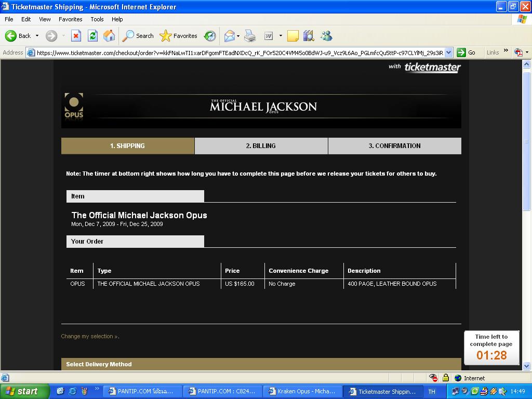
Task: Click the SSL padlock icon in status bar
Action: pos(446,378)
